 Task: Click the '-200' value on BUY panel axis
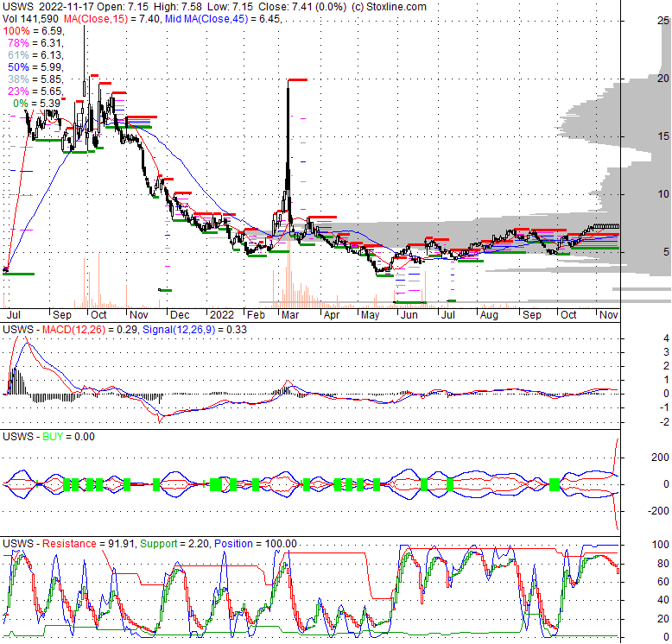coord(658,511)
